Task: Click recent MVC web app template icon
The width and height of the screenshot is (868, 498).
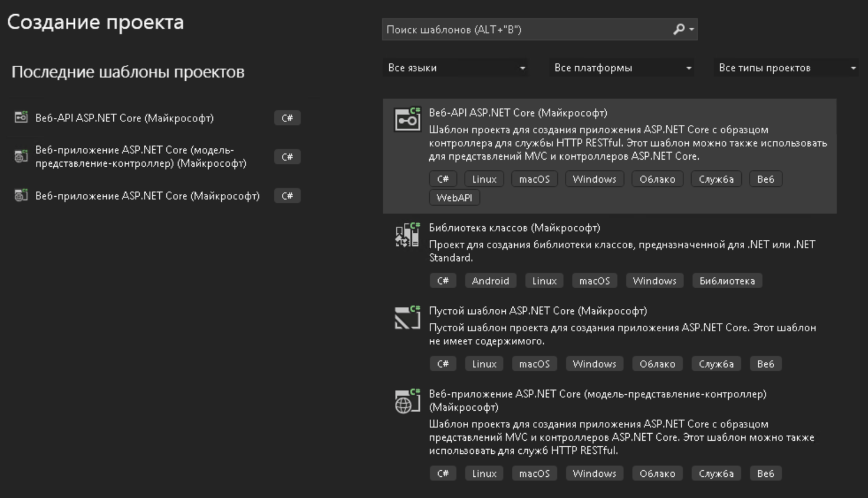Action: [21, 156]
